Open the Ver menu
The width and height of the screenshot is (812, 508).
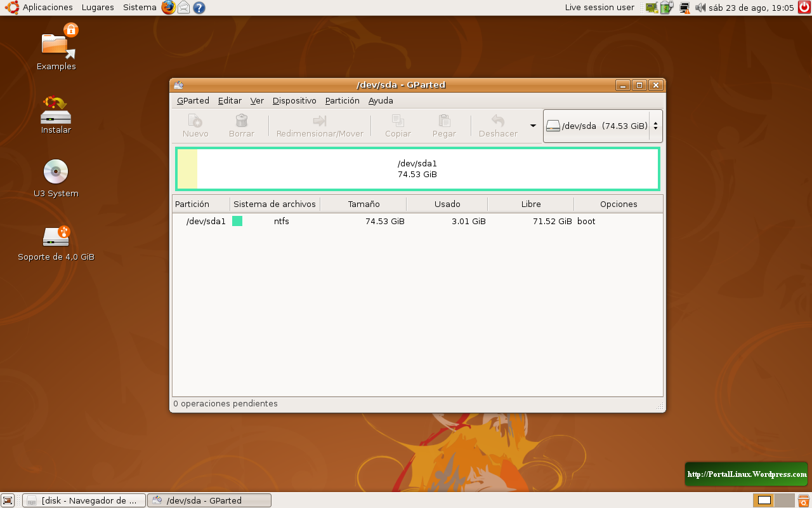pos(257,100)
